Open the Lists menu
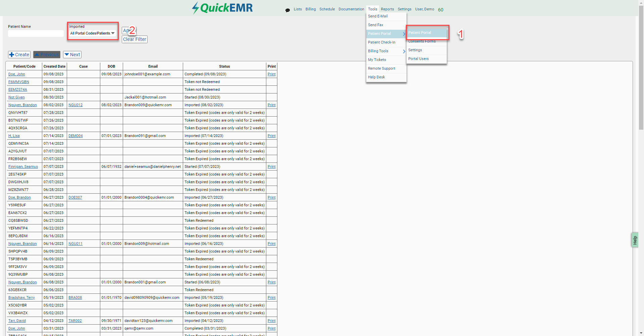Image resolution: width=644 pixels, height=336 pixels. pyautogui.click(x=298, y=9)
